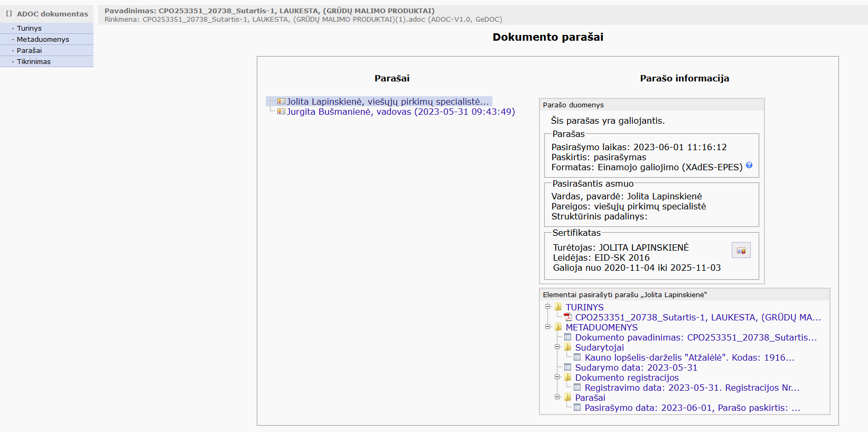Image resolution: width=868 pixels, height=432 pixels.
Task: Click the ADOC dokumentas bracket icon
Action: coord(9,14)
